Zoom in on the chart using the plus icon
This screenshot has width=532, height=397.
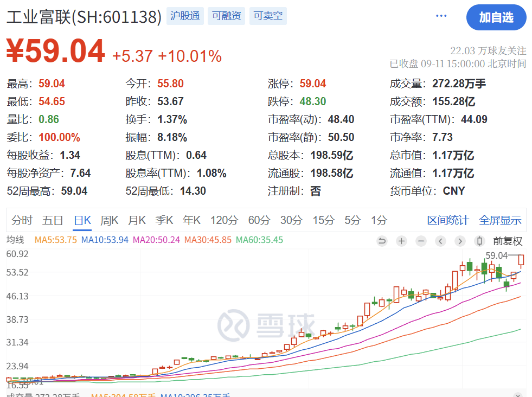[x=401, y=240]
